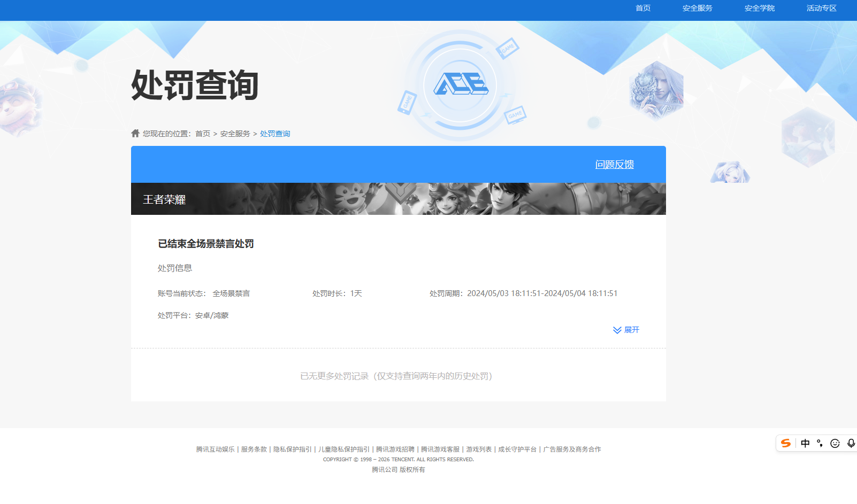Click 安全服务 in the breadcrumb trail

pyautogui.click(x=235, y=133)
